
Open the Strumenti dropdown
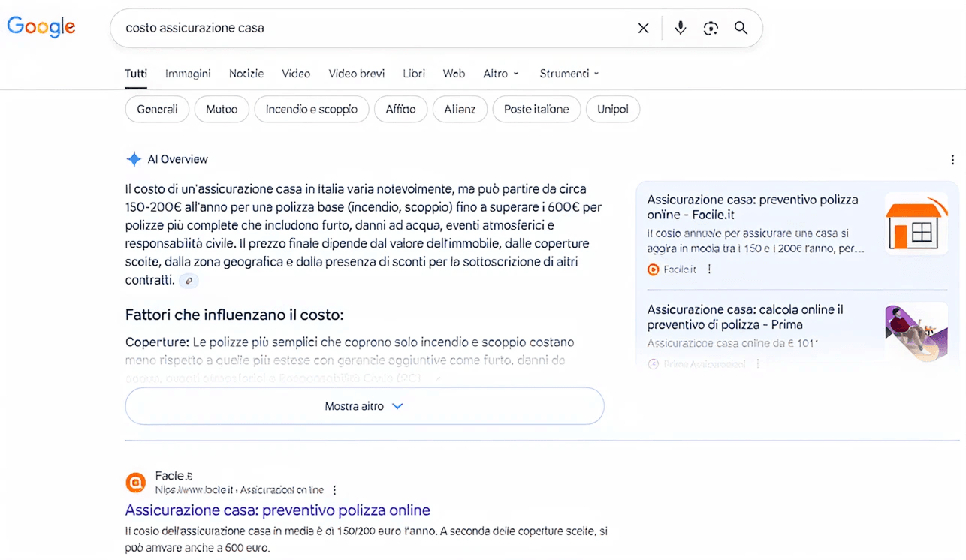pos(569,74)
